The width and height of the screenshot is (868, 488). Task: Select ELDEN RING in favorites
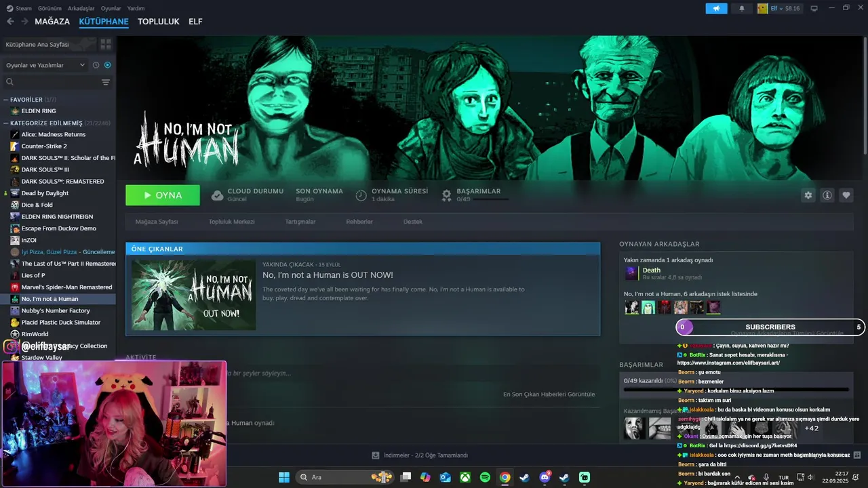click(38, 110)
